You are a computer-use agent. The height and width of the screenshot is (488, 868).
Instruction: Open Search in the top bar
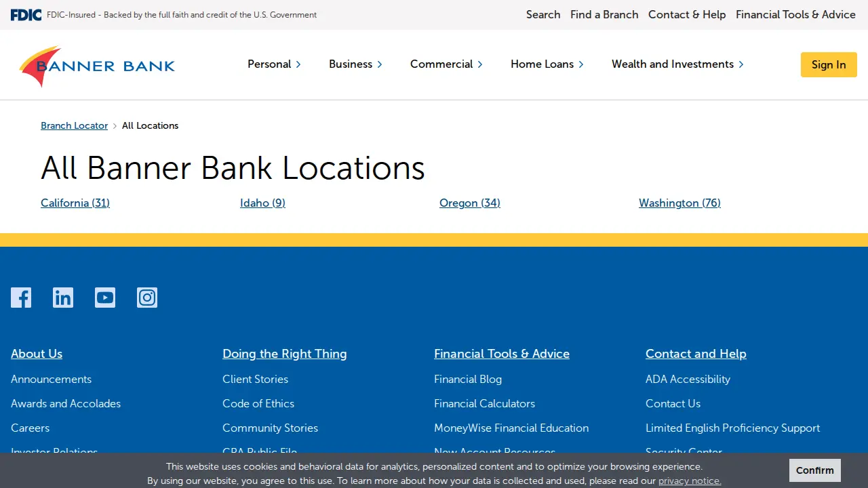pos(543,15)
